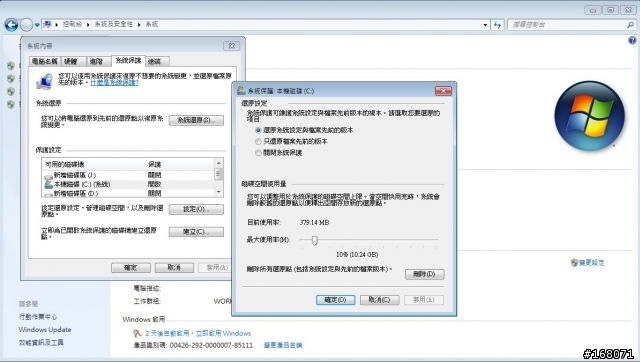Expand the arrow after 系統及安全性 breadcrumb
Screen dimensions: 640x362
[139, 25]
